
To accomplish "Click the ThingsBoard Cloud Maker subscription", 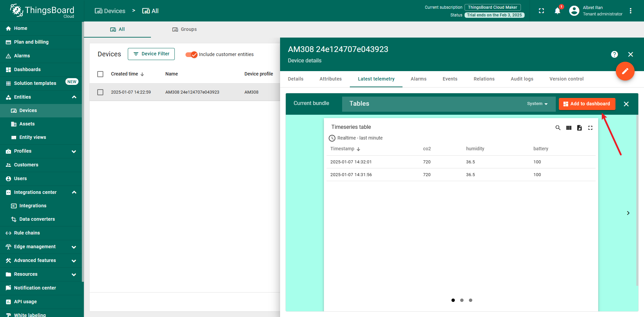I will coord(492,7).
